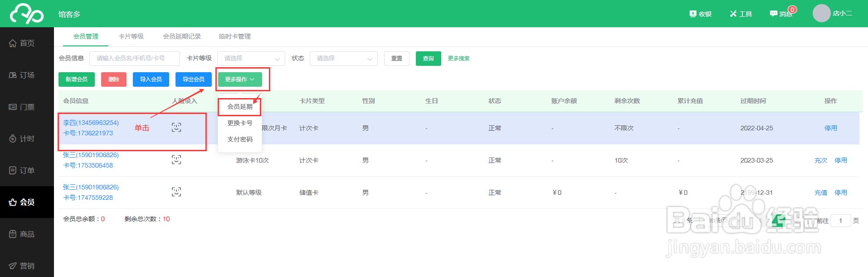Click the 不限次 remaining count cell
This screenshot has height=277, width=868.
pos(624,129)
